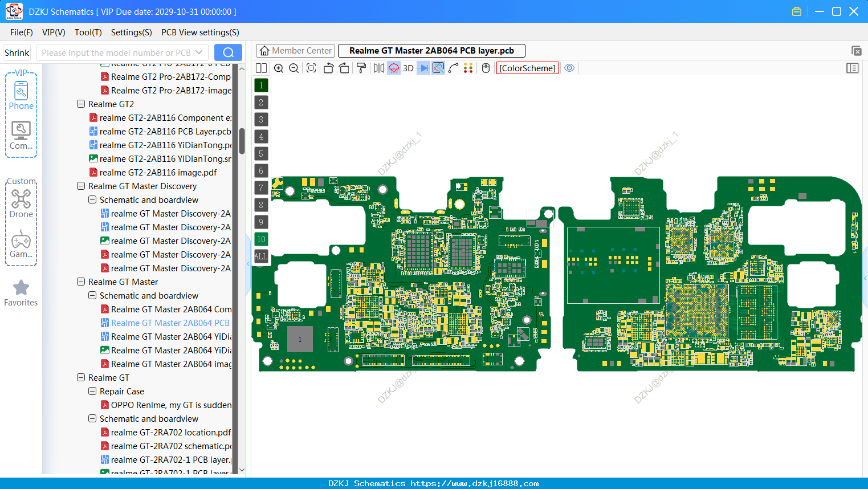Click the tree panel vertical scrollbar
Screen dimensions: 868x489
tap(242, 141)
